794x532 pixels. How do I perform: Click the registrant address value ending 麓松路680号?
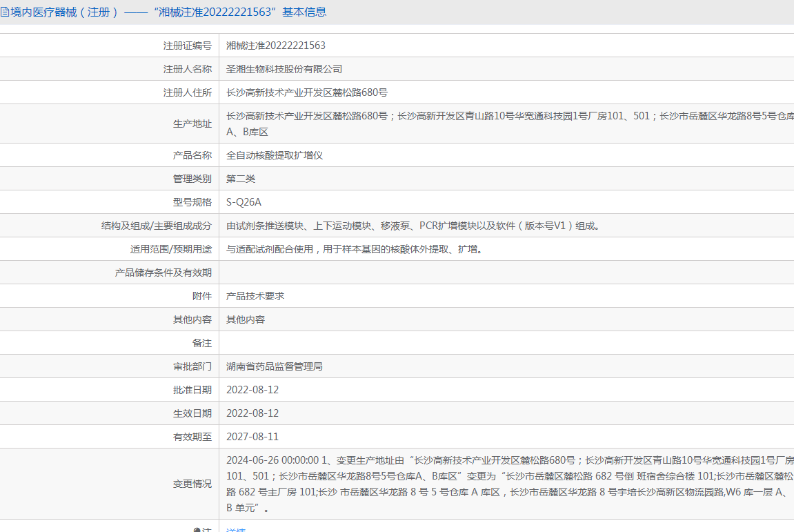point(307,92)
